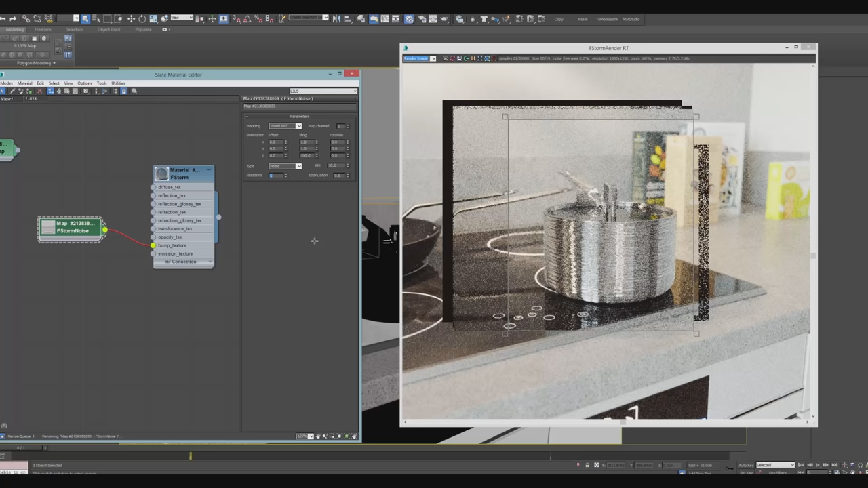This screenshot has width=868, height=488.
Task: Open the Options menu in Slate Material Editor
Action: tap(85, 83)
